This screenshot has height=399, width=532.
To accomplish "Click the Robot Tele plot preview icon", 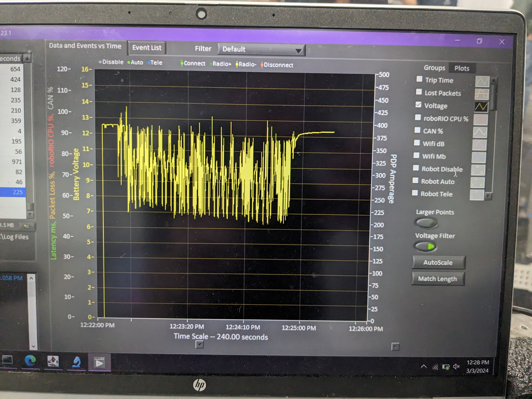I will click(x=477, y=195).
